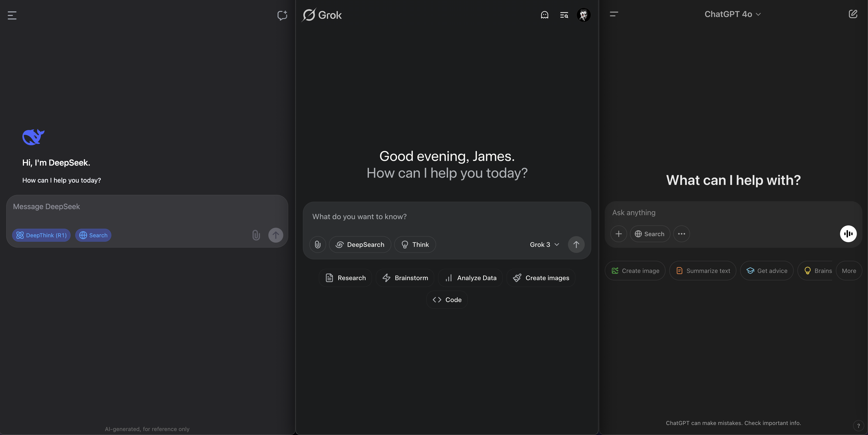Open DeepSeek sidebar hamburger menu
868x435 pixels.
click(12, 15)
